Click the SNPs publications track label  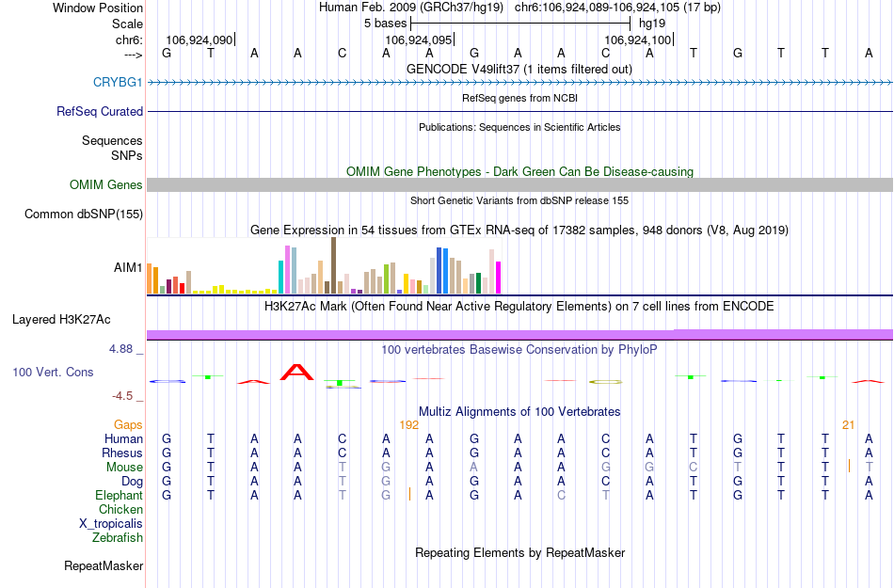pyautogui.click(x=127, y=155)
